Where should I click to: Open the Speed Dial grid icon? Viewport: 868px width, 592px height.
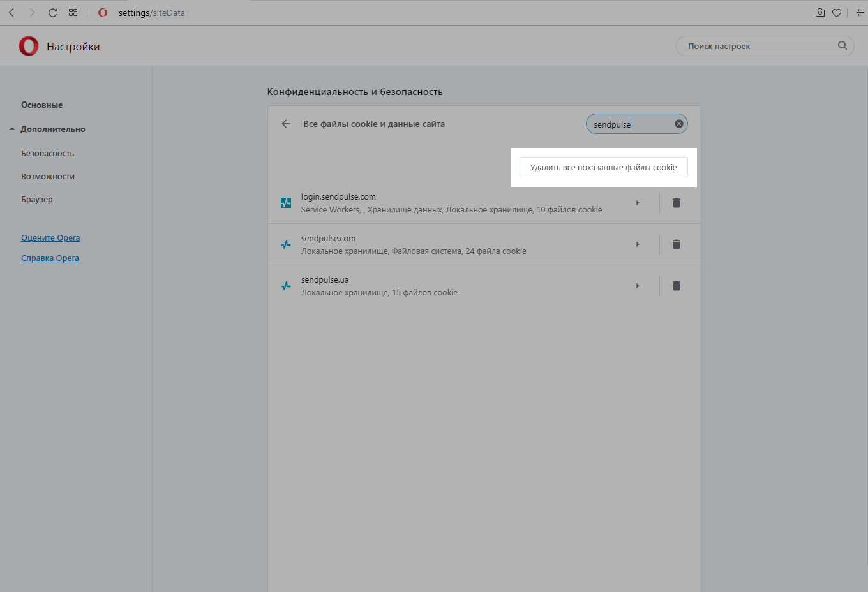click(x=73, y=13)
